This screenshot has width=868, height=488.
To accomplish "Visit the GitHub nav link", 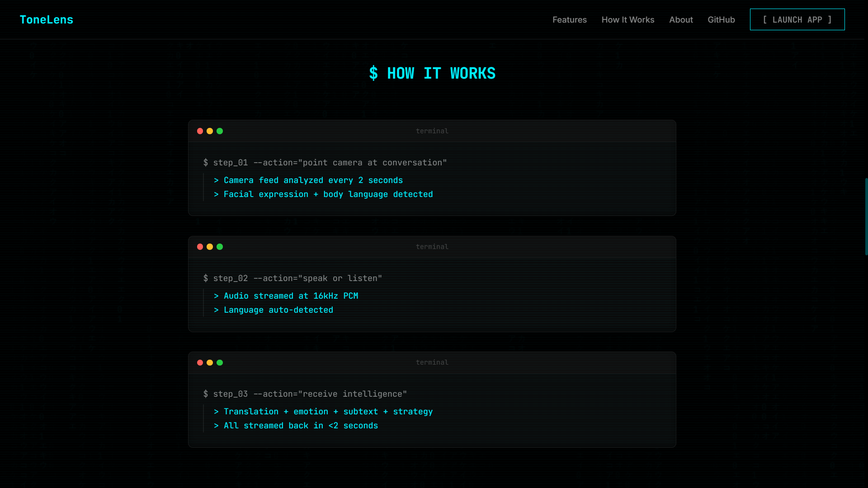I will tap(721, 20).
